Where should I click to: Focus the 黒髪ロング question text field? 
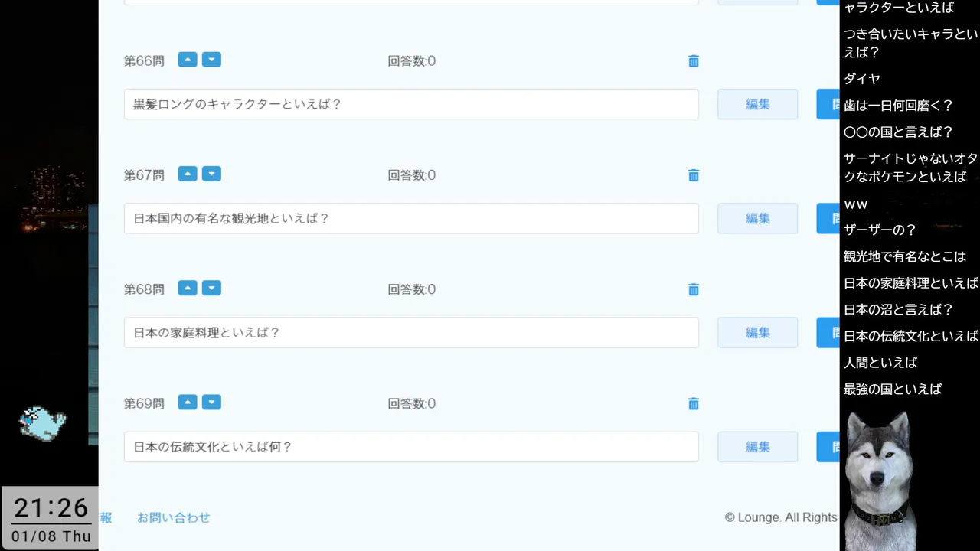(x=411, y=104)
